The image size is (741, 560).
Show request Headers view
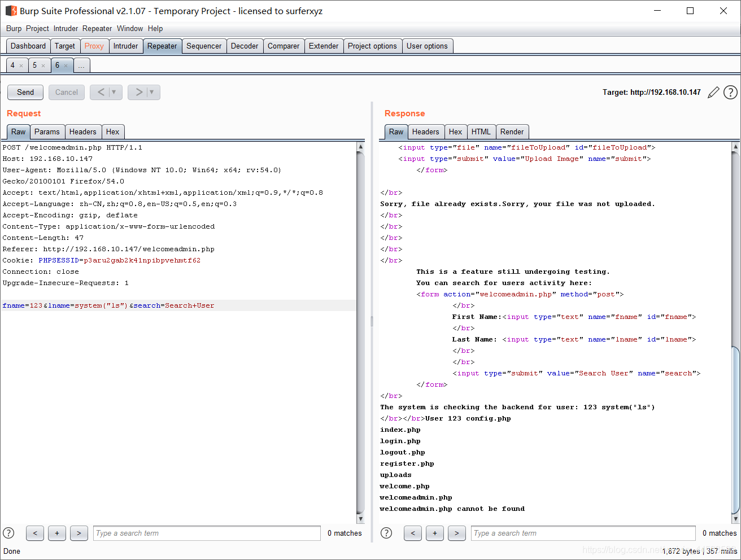(83, 132)
